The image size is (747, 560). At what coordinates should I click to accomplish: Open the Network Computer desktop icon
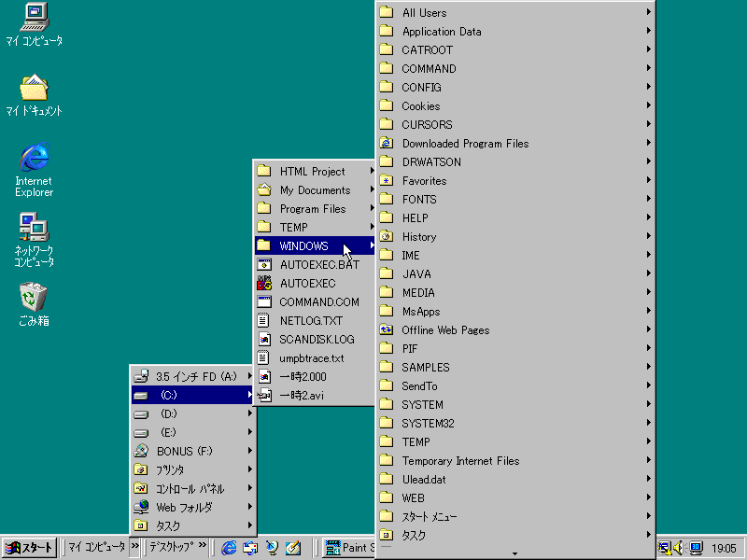coord(35,240)
